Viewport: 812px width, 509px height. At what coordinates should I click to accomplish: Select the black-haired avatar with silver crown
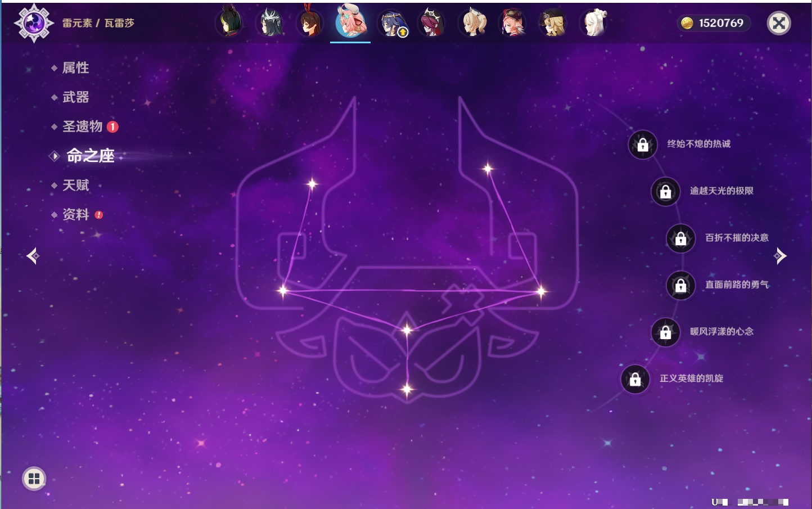tap(270, 22)
